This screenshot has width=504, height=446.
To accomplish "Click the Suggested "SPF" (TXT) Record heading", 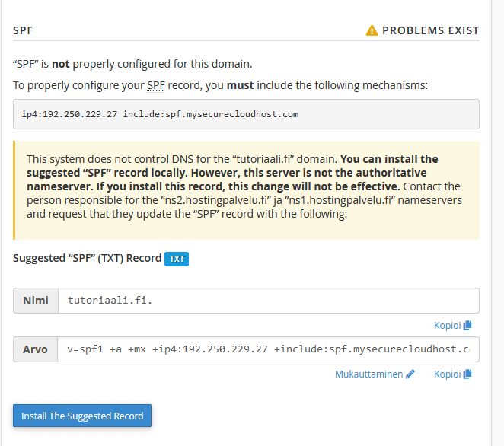I will [x=87, y=258].
